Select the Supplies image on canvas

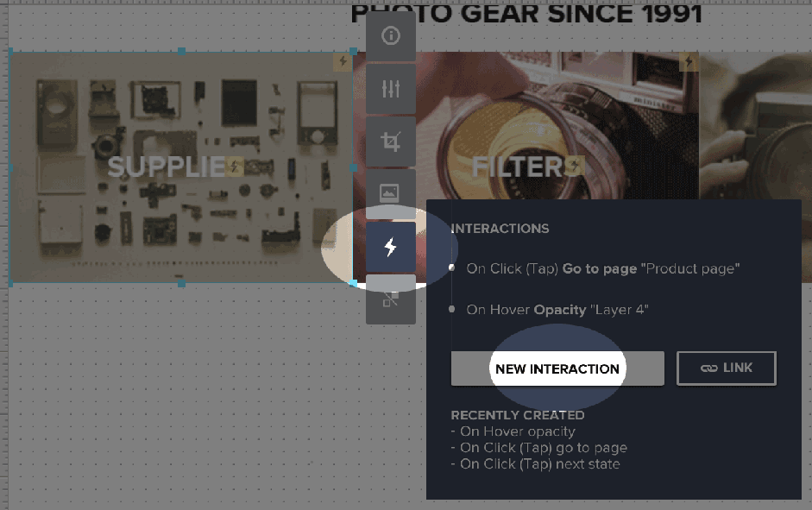point(181,167)
